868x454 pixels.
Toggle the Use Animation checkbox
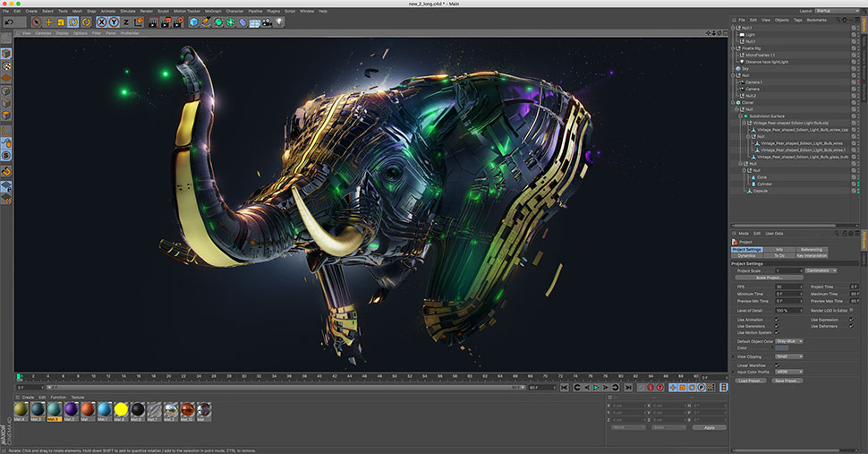coord(776,319)
